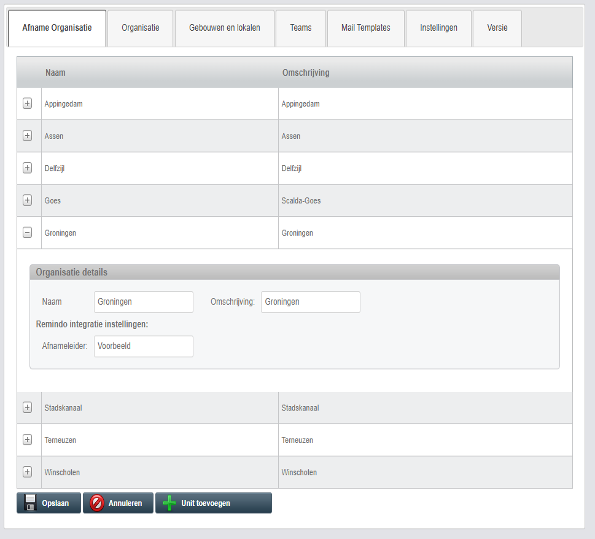Open Gebouwen en lokalen tab
This screenshot has height=539, width=595.
tap(225, 28)
